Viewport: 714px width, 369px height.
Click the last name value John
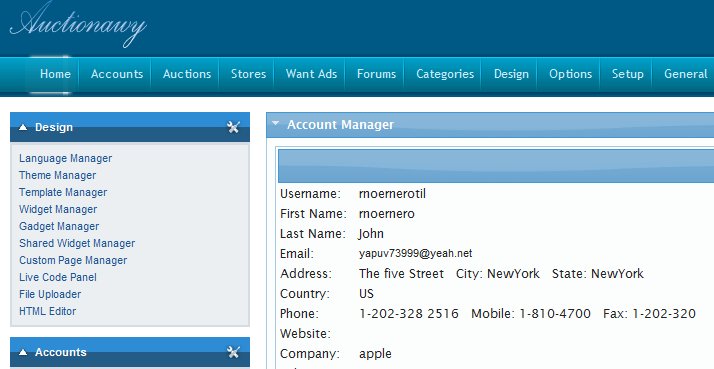click(371, 234)
